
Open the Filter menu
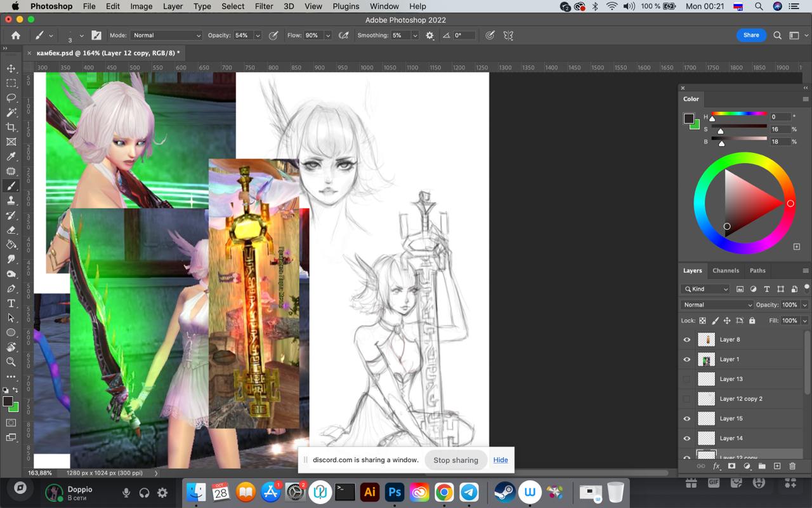coord(264,6)
